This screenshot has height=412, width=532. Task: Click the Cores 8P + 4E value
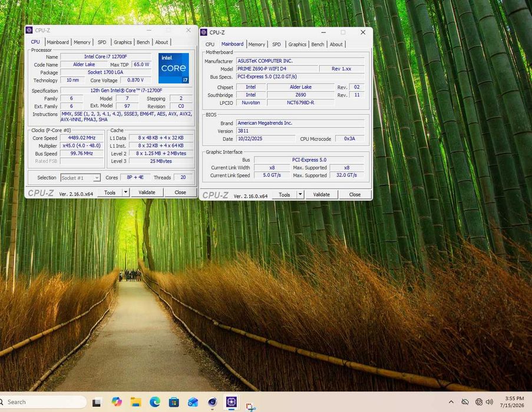135,177
